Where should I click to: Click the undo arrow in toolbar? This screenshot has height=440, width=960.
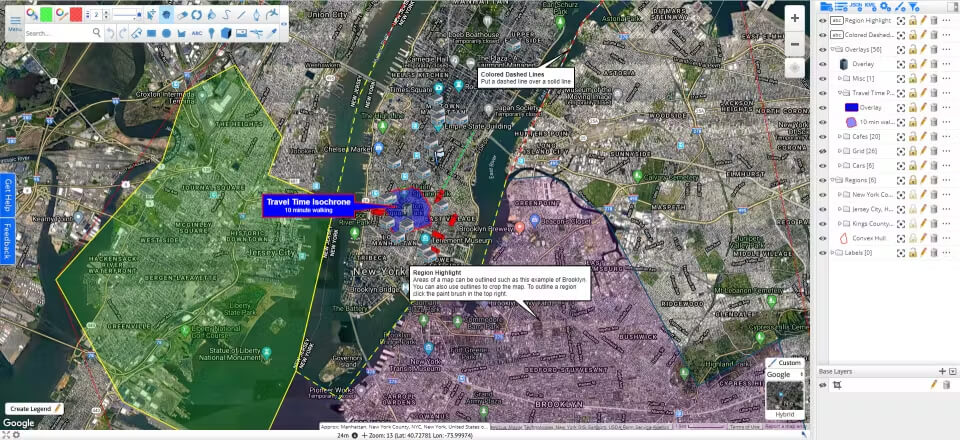110,33
